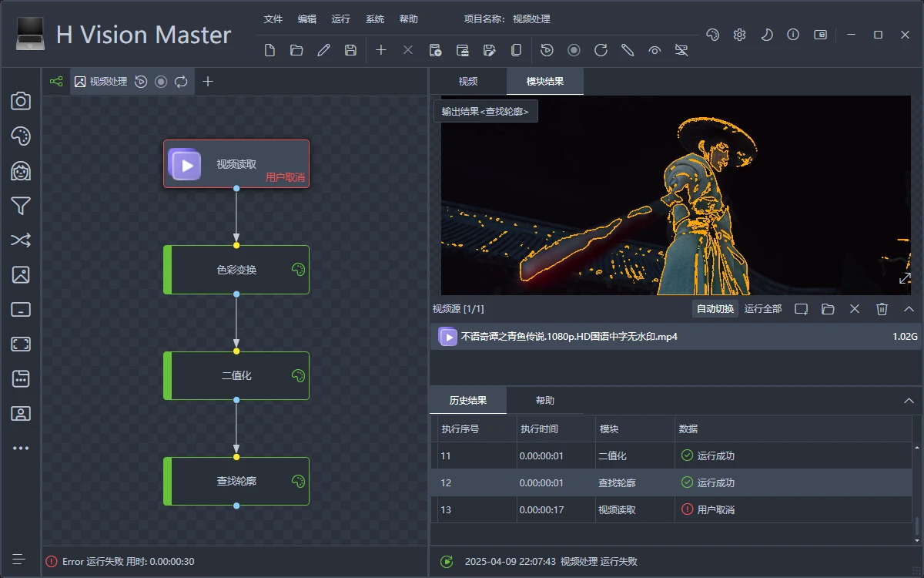The image size is (924, 578).
Task: Add new flow tab with plus
Action: click(x=208, y=81)
